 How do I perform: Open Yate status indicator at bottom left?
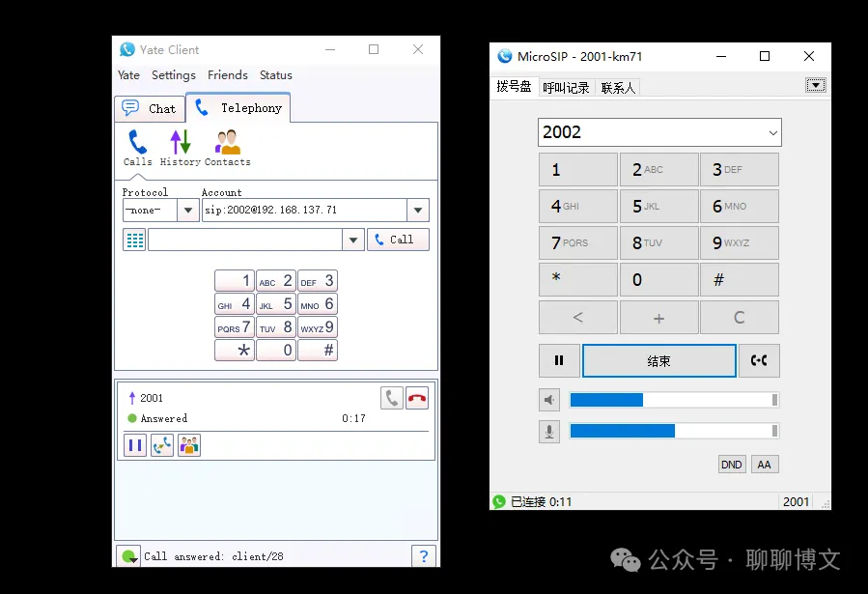pos(128,556)
